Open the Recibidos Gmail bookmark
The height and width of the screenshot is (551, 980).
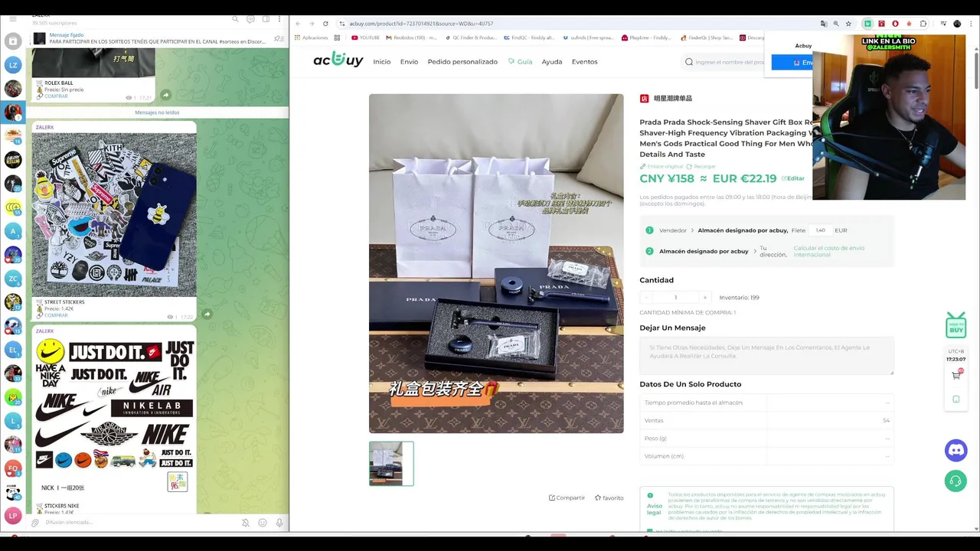(x=411, y=37)
